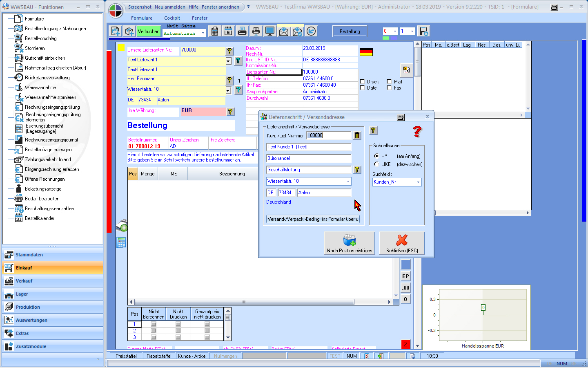Click the Bürohandel input field
The image size is (588, 368).
pos(308,158)
